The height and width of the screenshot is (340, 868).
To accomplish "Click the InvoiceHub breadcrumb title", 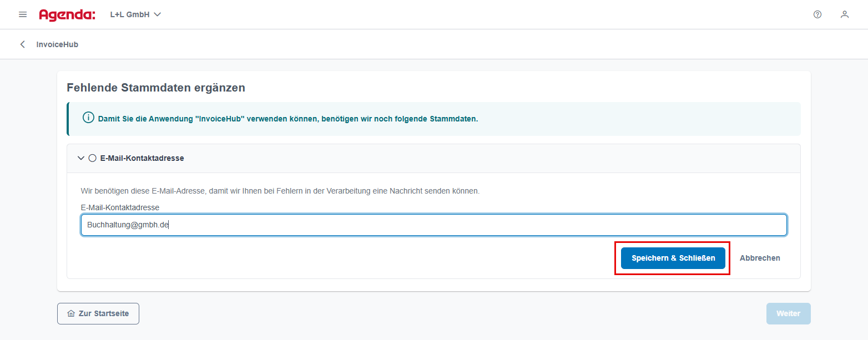I will (x=57, y=44).
